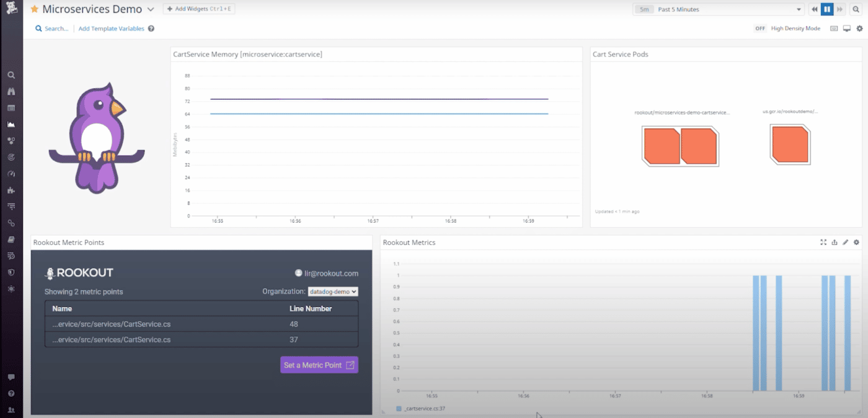Open the Microservices Demo dashboard name dropdown
Image resolution: width=868 pixels, height=418 pixels.
(151, 9)
